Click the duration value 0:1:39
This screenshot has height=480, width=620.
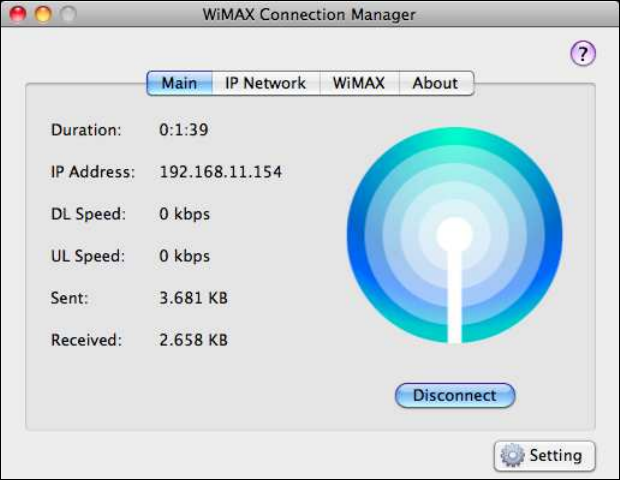pyautogui.click(x=183, y=130)
